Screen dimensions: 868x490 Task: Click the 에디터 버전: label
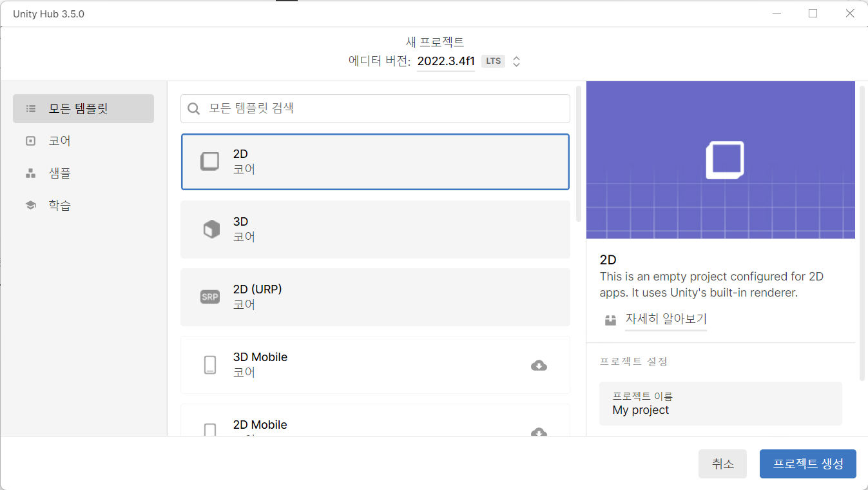pyautogui.click(x=379, y=61)
